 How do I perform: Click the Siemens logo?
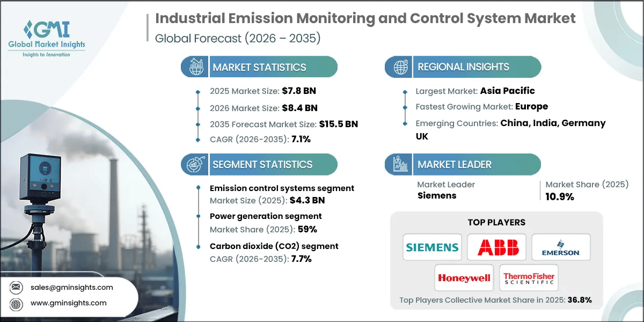click(x=432, y=247)
